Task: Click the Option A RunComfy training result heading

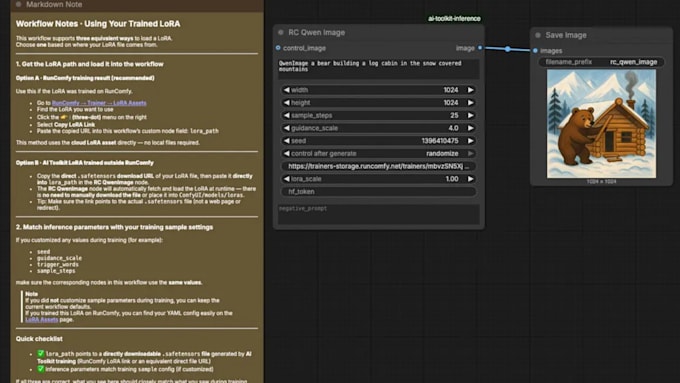Action: [x=85, y=78]
